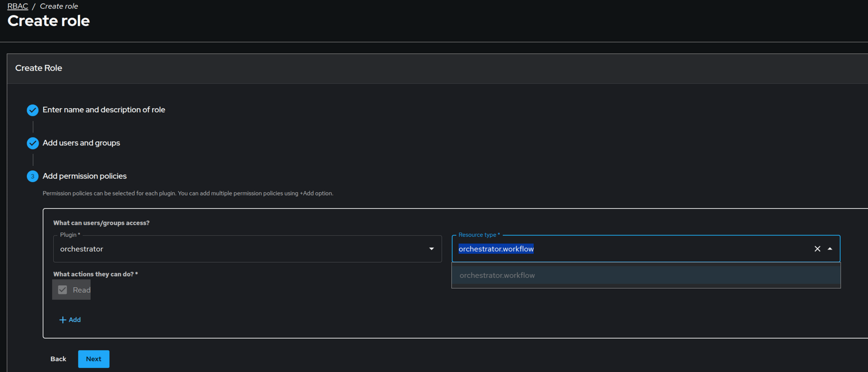Screen dimensions: 868x372
Task: Click the 'Read' checkbox label
Action: pos(82,290)
